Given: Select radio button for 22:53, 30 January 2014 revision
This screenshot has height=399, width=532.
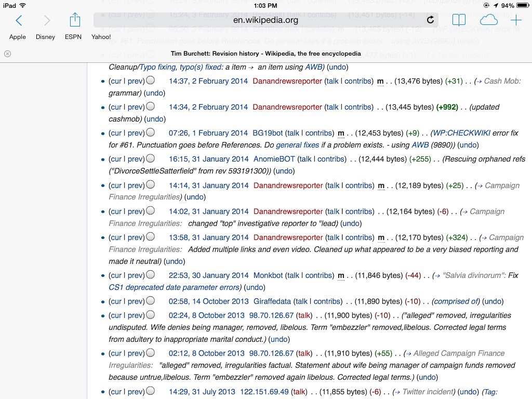Looking at the screenshot, I should pos(150,274).
